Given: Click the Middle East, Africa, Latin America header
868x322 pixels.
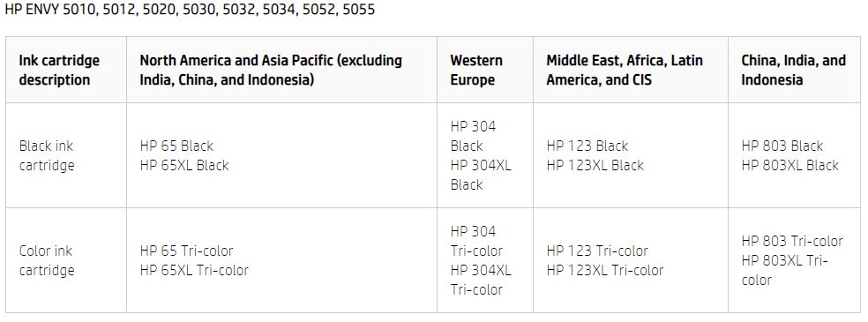Looking at the screenshot, I should coord(625,70).
